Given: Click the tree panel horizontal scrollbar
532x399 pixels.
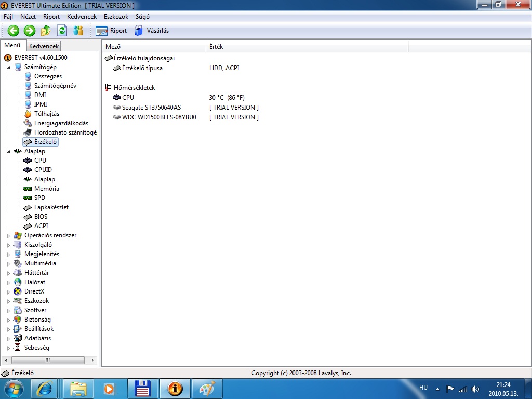Looking at the screenshot, I should click(48, 360).
